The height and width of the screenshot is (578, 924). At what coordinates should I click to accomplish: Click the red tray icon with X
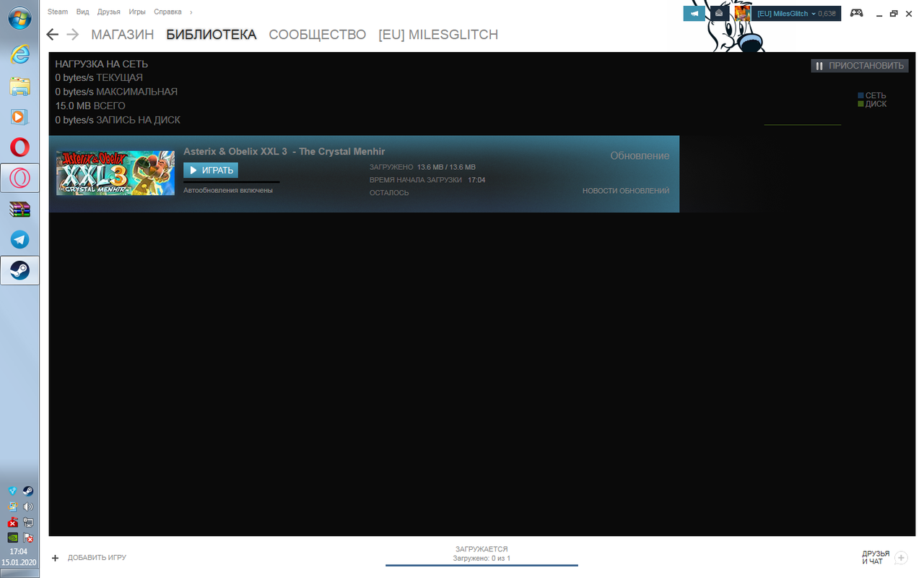click(x=13, y=522)
